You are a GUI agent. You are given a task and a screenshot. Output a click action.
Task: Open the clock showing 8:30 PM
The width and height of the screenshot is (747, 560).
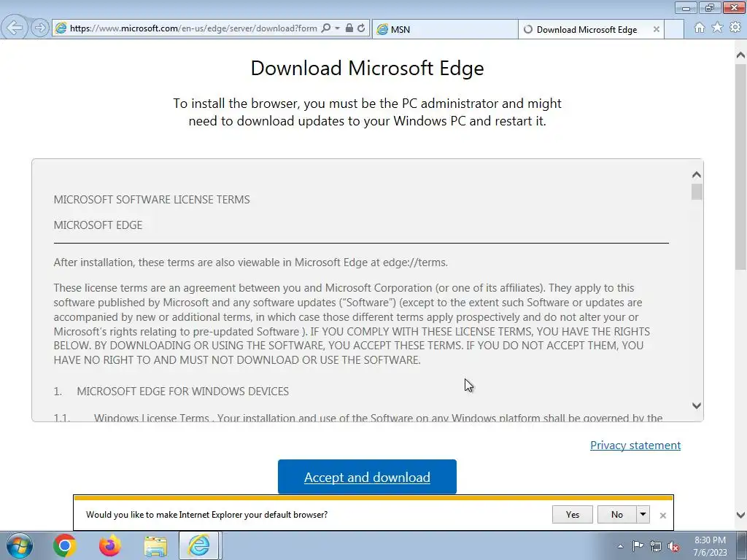click(710, 546)
